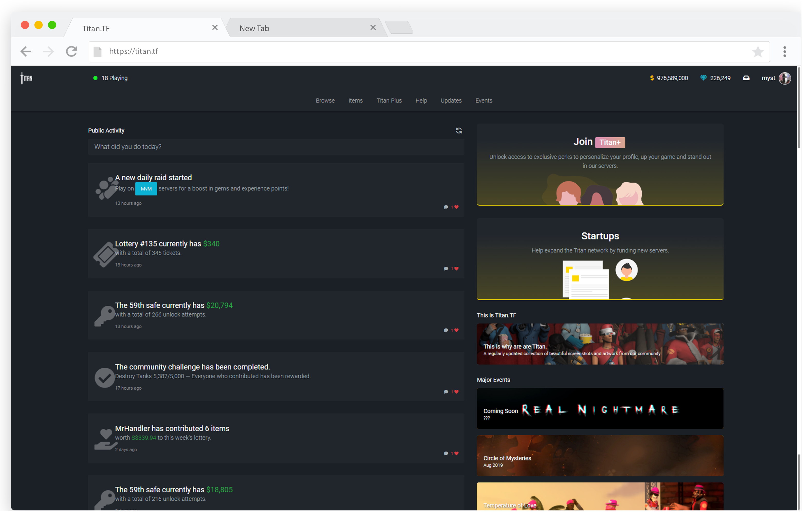Viewport: 812px width, 524px height.
Task: Open the 226,249 gems count
Action: (x=721, y=78)
